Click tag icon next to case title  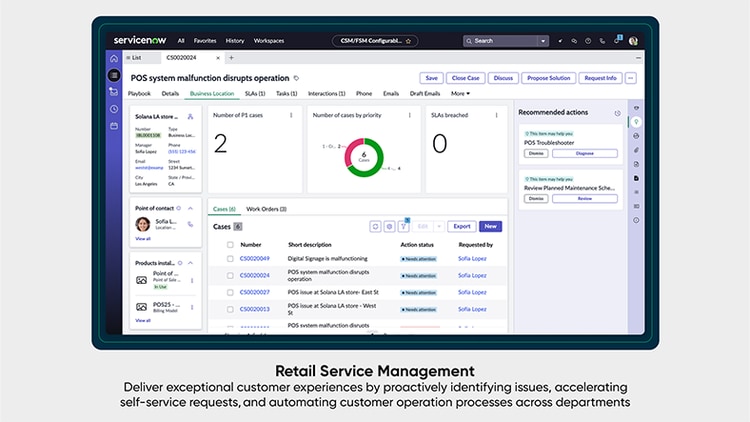click(297, 78)
